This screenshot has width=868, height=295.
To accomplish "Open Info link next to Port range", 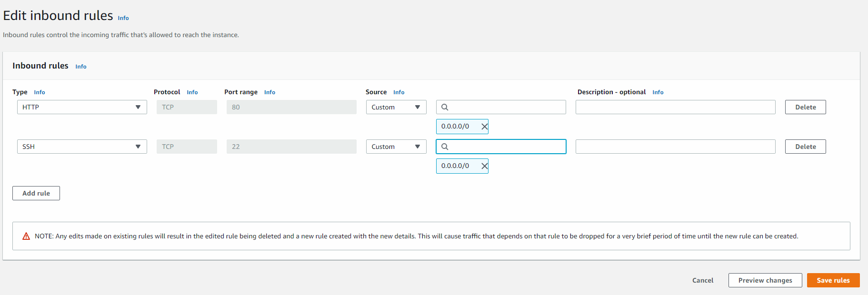I will click(x=269, y=92).
